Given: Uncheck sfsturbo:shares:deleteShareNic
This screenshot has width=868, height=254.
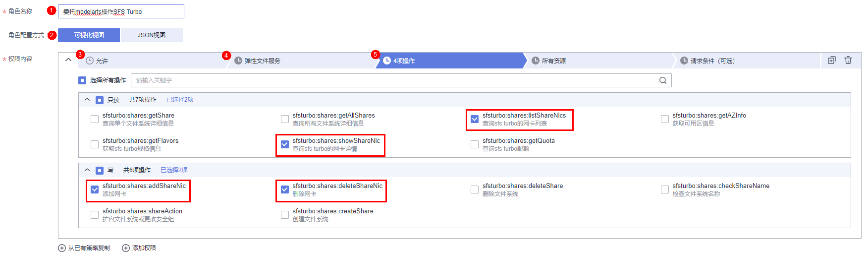Looking at the screenshot, I should (285, 190).
